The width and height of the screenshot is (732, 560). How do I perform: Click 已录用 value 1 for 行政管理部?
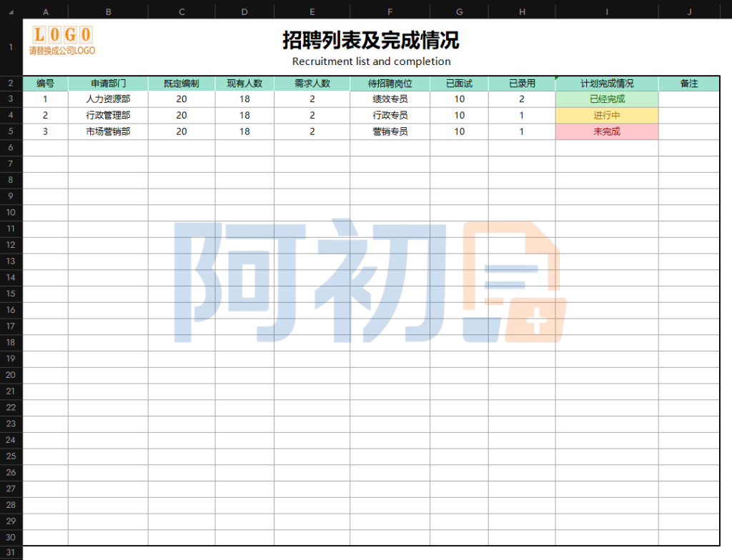(522, 116)
